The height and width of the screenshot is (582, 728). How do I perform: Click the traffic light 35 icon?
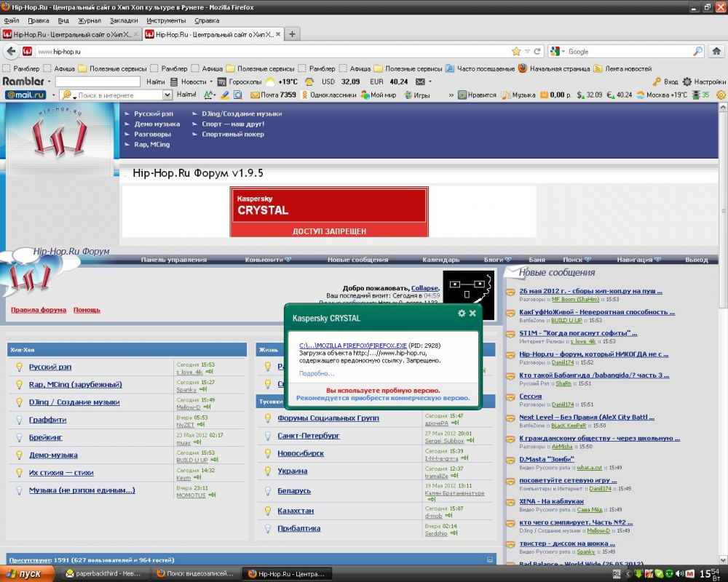click(696, 95)
